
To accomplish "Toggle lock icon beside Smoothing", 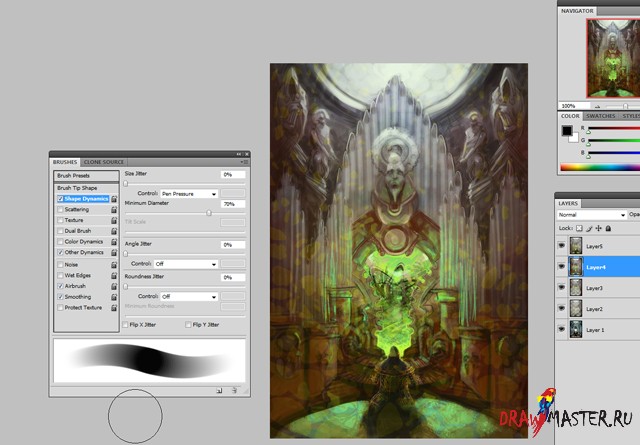I will (x=114, y=297).
